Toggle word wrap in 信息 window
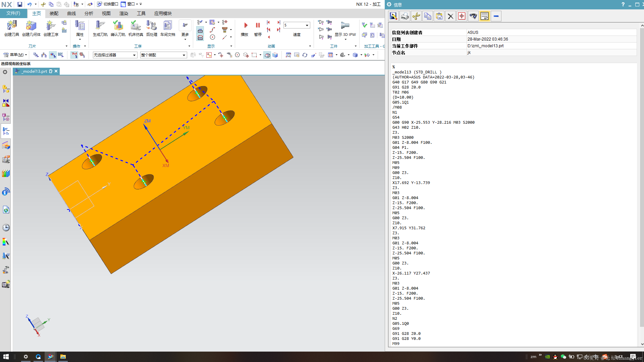 485,16
